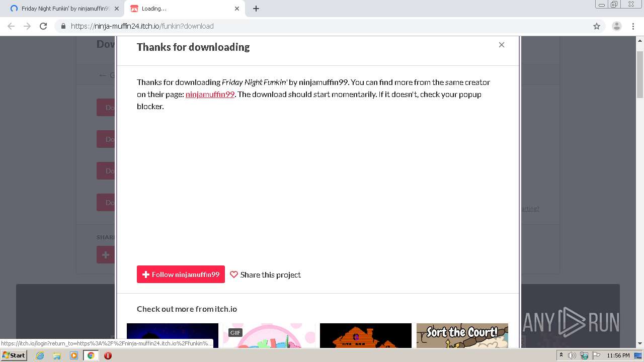Click scrollbar down arrow
Image resolution: width=644 pixels, height=362 pixels.
point(640,344)
